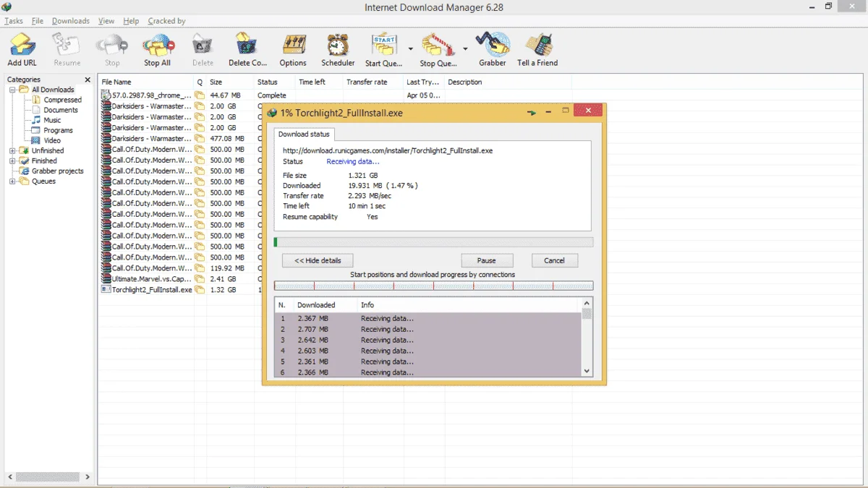868x488 pixels.
Task: Close the Categories panel with X
Action: point(88,80)
